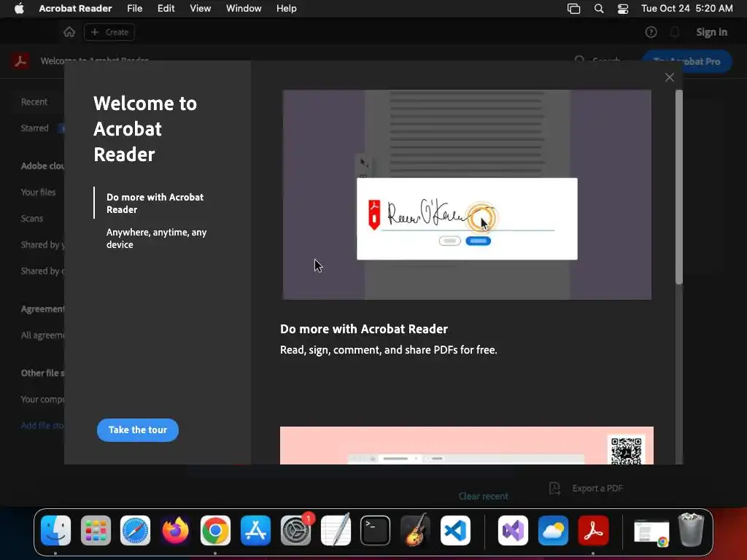Open Finder from the Dock

(55, 531)
